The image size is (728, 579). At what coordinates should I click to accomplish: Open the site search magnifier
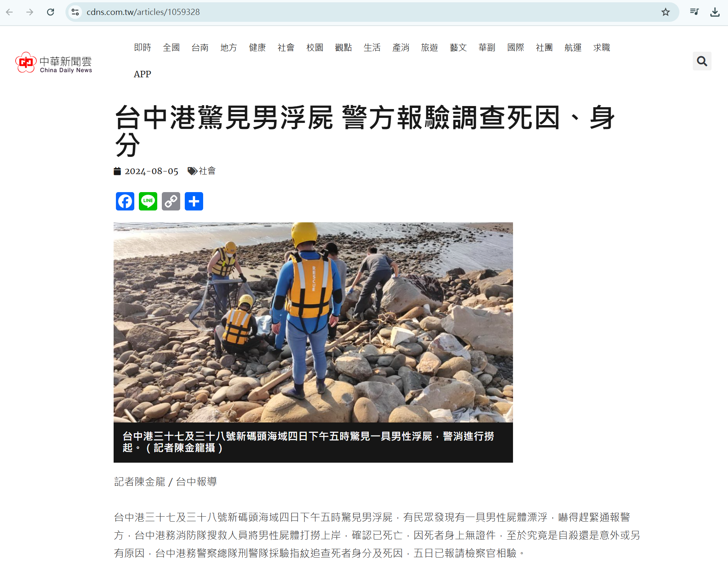point(702,61)
